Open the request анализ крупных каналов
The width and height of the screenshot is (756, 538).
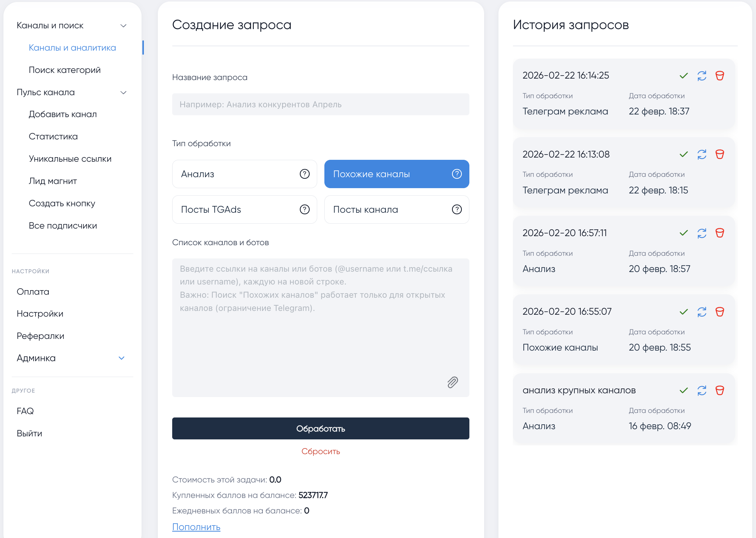579,390
